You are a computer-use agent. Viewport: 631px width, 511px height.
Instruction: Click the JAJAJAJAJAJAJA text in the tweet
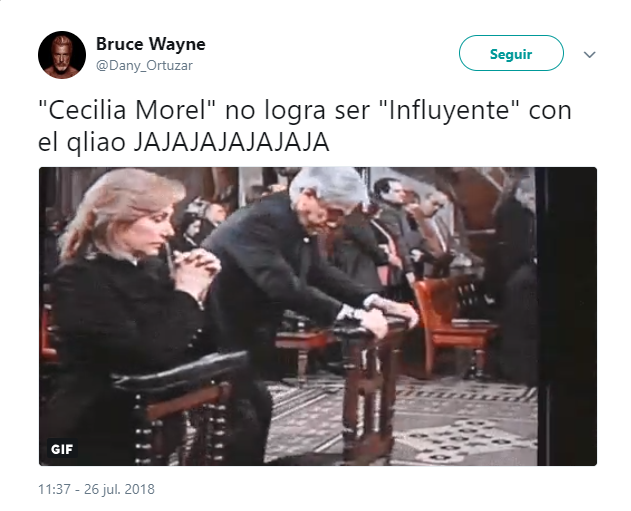pos(231,142)
